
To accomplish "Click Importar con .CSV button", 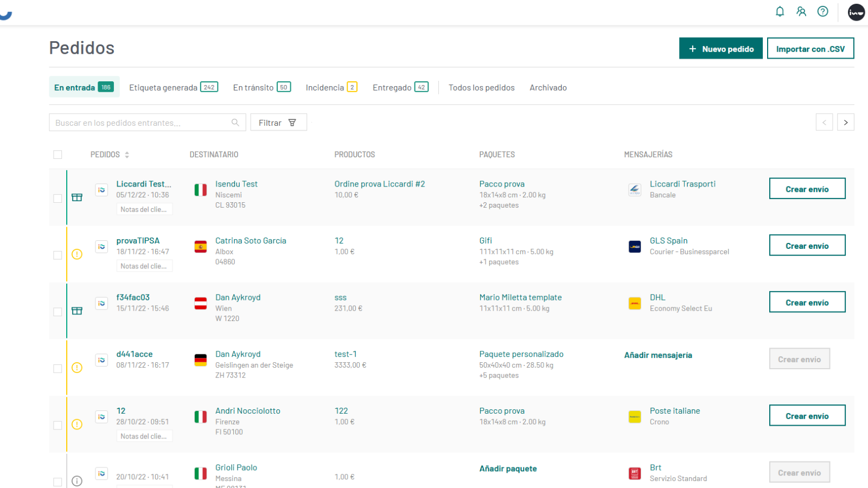I will coord(810,48).
